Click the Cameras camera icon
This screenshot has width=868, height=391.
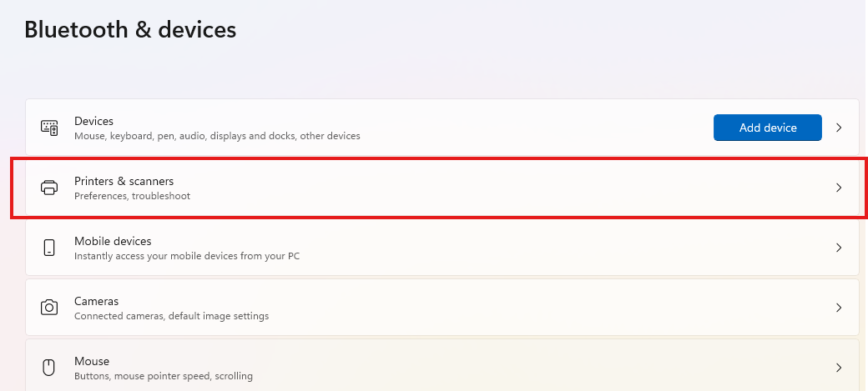(x=49, y=308)
